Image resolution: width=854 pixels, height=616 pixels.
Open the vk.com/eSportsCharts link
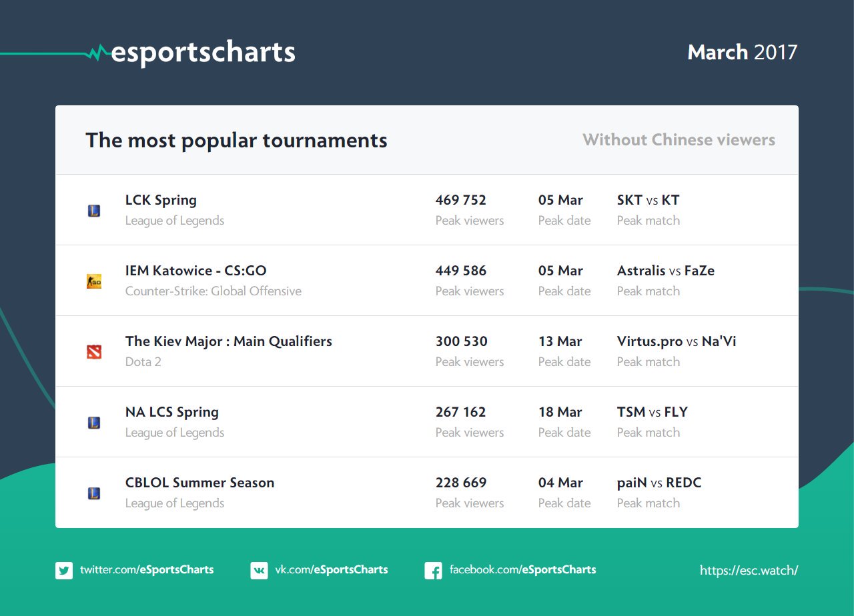click(x=332, y=570)
